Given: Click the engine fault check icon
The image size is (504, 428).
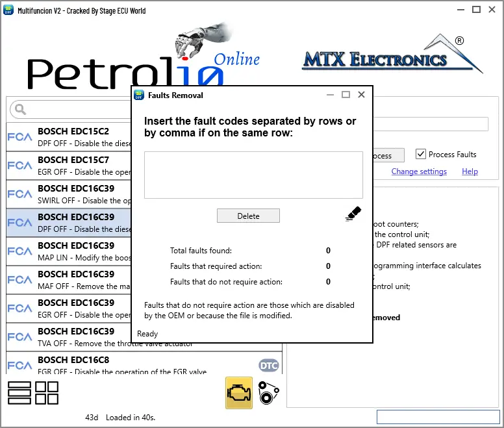Looking at the screenshot, I should 239,393.
